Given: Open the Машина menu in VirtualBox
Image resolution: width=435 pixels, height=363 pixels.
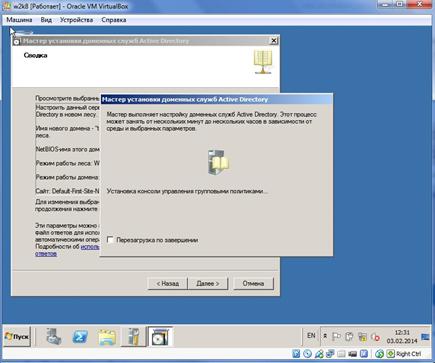Looking at the screenshot, I should (x=19, y=20).
